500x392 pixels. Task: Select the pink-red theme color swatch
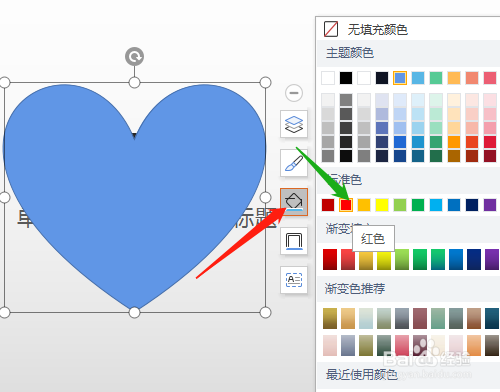[x=490, y=78]
